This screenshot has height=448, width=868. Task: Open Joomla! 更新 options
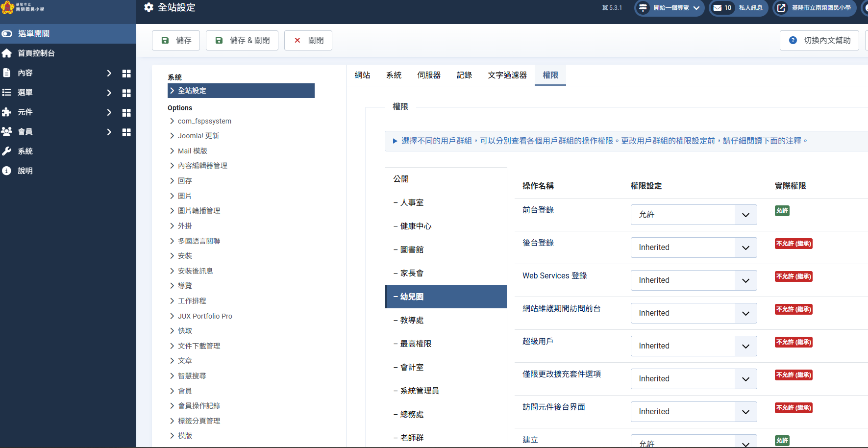198,136
